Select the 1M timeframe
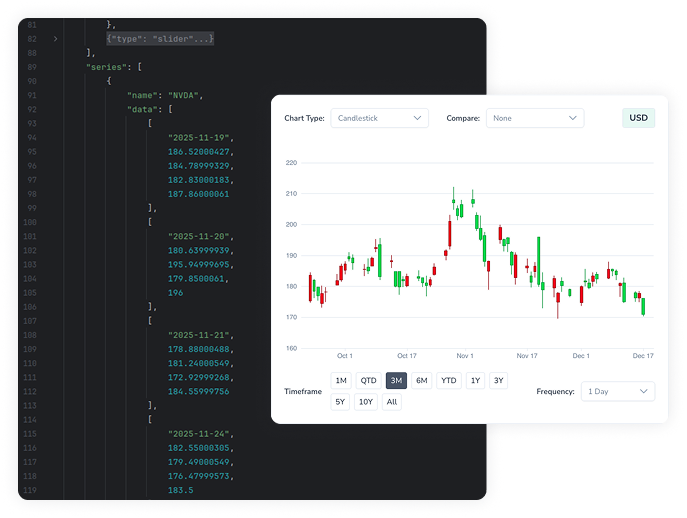The image size is (687, 518). pyautogui.click(x=341, y=380)
